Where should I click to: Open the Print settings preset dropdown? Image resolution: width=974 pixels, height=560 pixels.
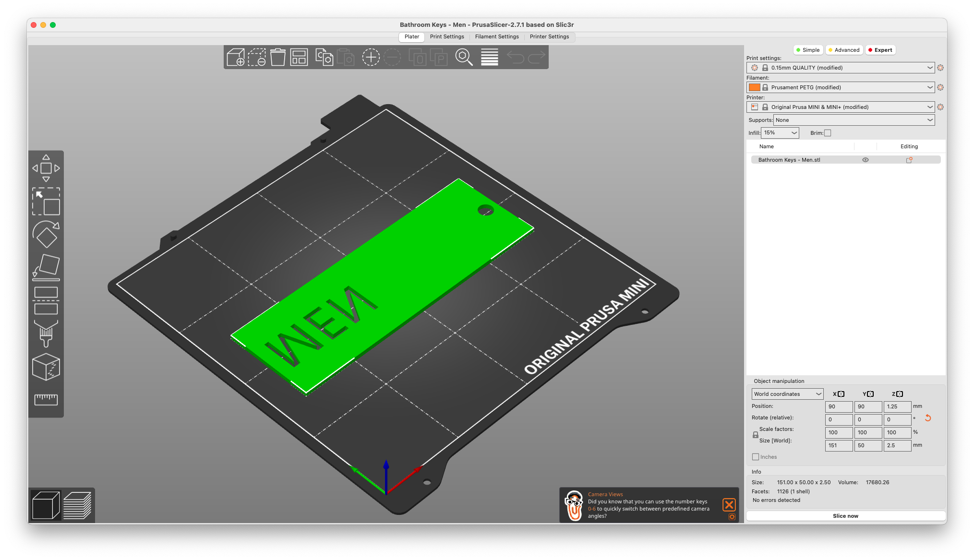click(840, 68)
